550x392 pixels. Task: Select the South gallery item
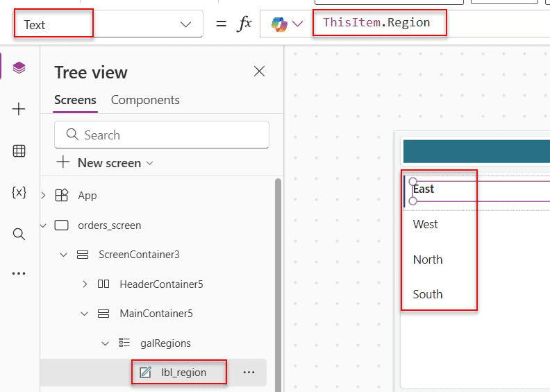428,294
